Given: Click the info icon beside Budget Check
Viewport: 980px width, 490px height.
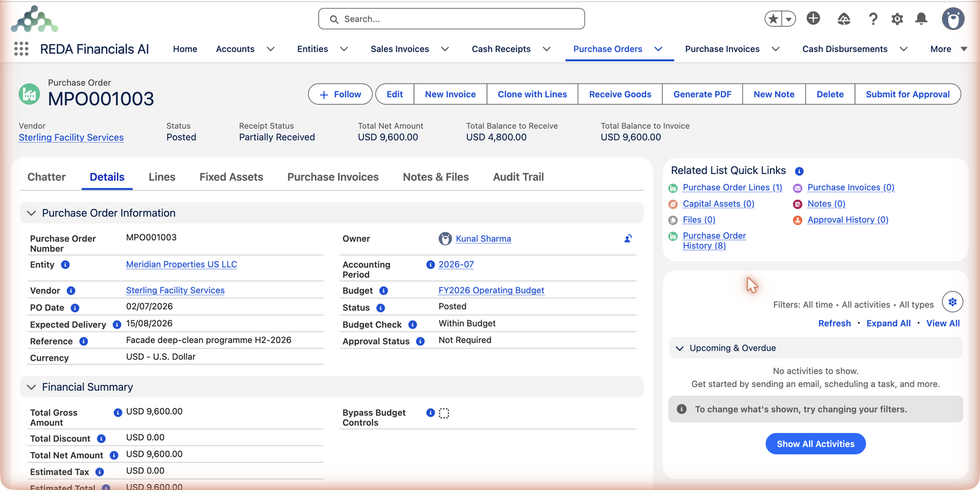Looking at the screenshot, I should click(x=413, y=325).
